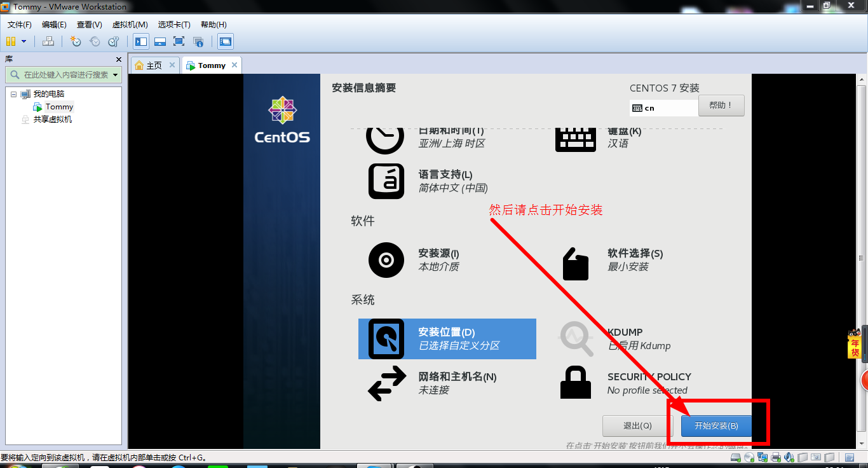The height and width of the screenshot is (468, 868).
Task: Click the message log icon in the status bar
Action: tap(850, 457)
